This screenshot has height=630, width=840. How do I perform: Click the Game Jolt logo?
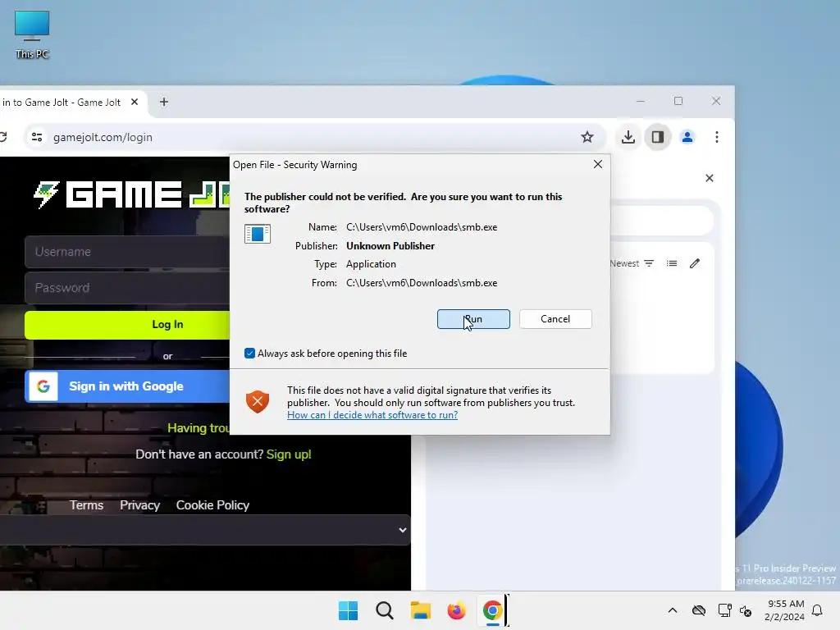coord(131,194)
